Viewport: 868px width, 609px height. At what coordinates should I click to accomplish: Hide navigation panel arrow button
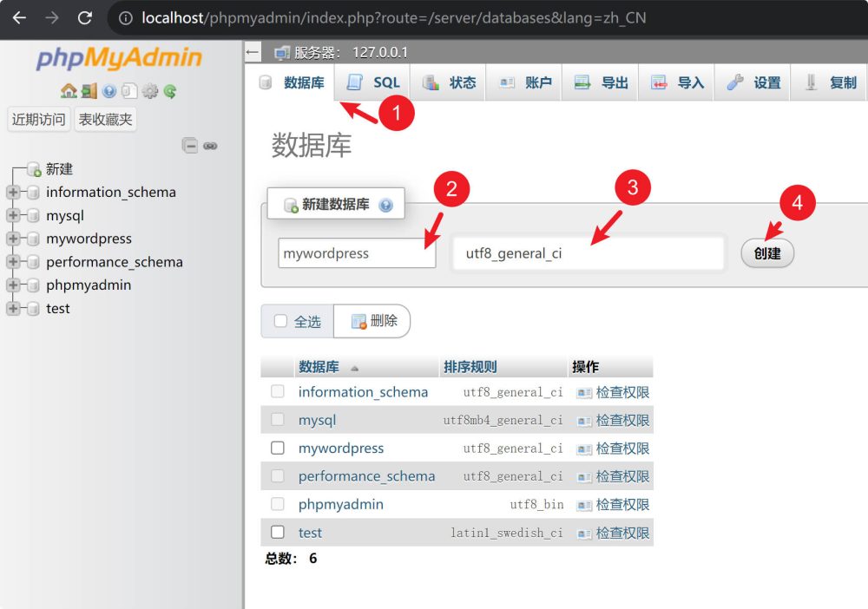(x=253, y=53)
